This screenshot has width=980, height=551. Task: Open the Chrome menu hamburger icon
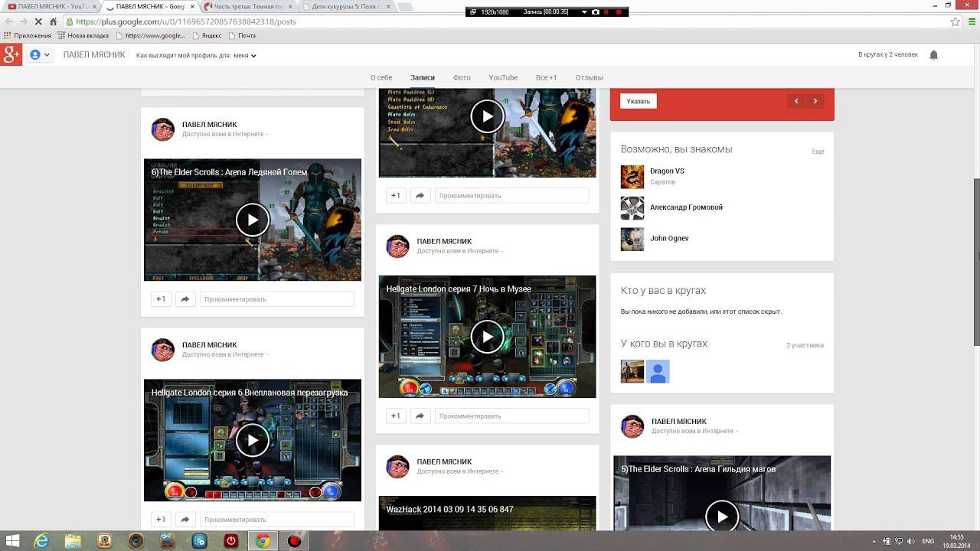tap(970, 21)
